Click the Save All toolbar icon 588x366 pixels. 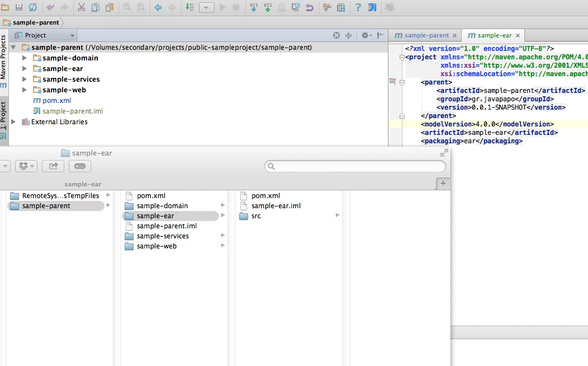[19, 7]
